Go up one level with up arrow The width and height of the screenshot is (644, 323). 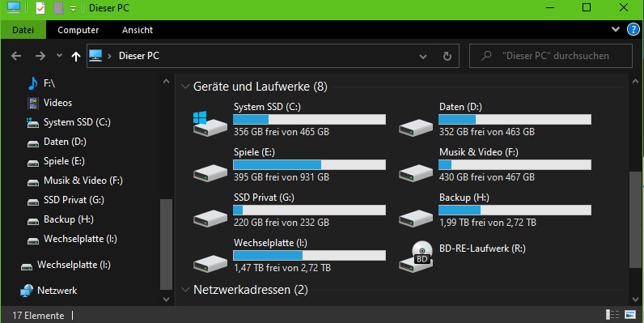76,56
